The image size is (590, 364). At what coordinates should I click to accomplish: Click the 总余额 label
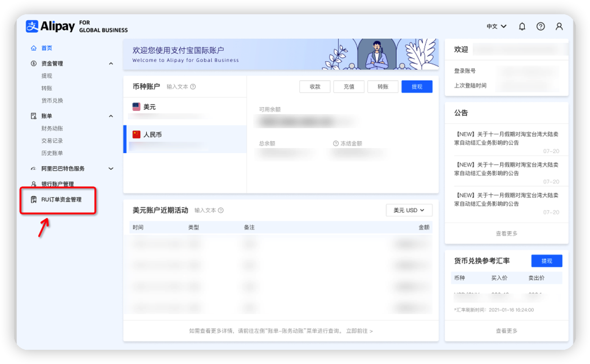267,143
